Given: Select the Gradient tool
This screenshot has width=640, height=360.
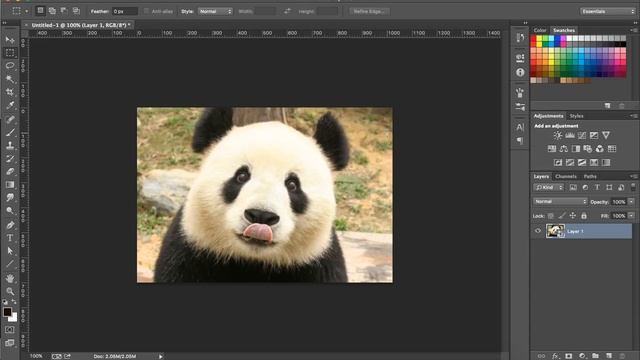Looking at the screenshot, I should coord(10,184).
